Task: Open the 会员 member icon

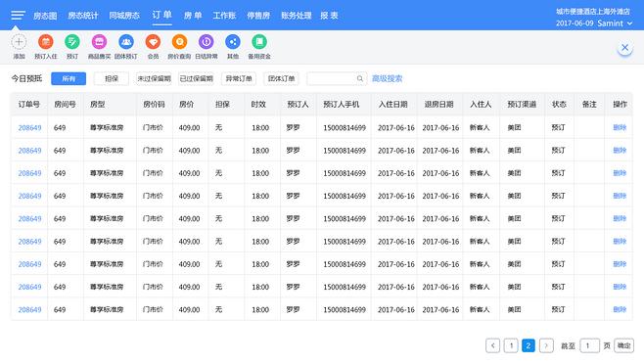Action: click(x=153, y=42)
